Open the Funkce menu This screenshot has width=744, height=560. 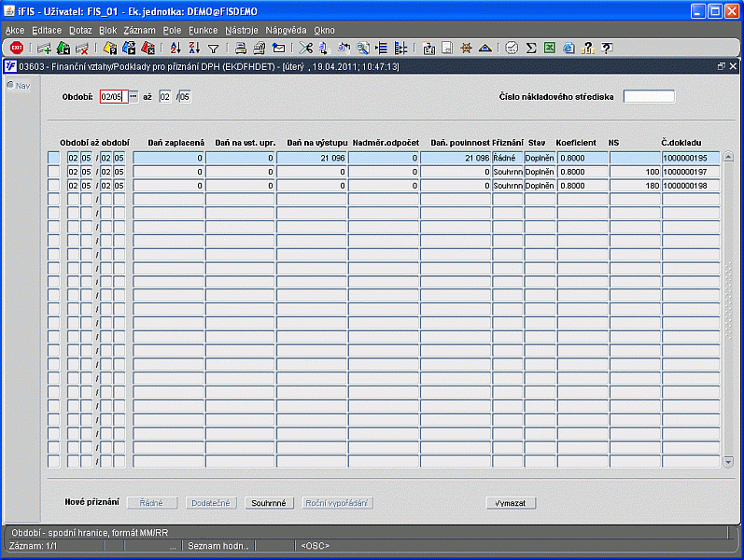(x=204, y=31)
